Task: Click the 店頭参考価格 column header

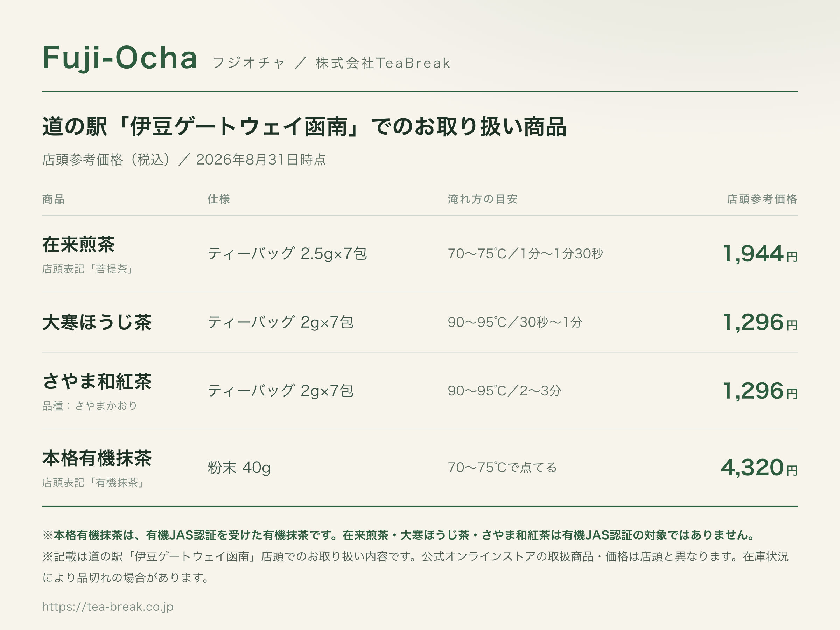Action: pos(762,199)
